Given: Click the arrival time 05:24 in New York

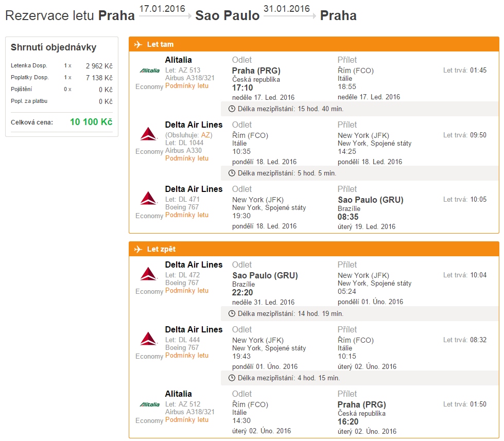Looking at the screenshot, I should click(x=347, y=292).
